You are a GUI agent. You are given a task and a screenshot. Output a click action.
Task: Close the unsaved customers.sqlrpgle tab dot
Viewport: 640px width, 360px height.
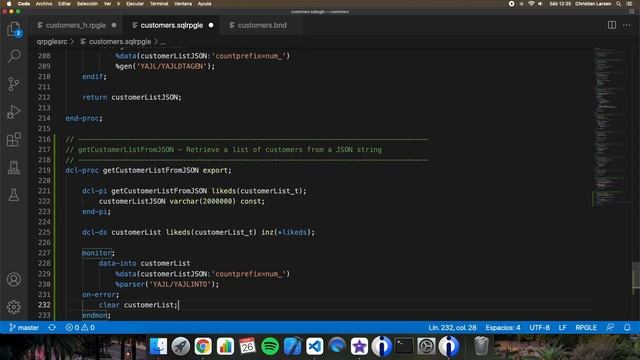211,25
